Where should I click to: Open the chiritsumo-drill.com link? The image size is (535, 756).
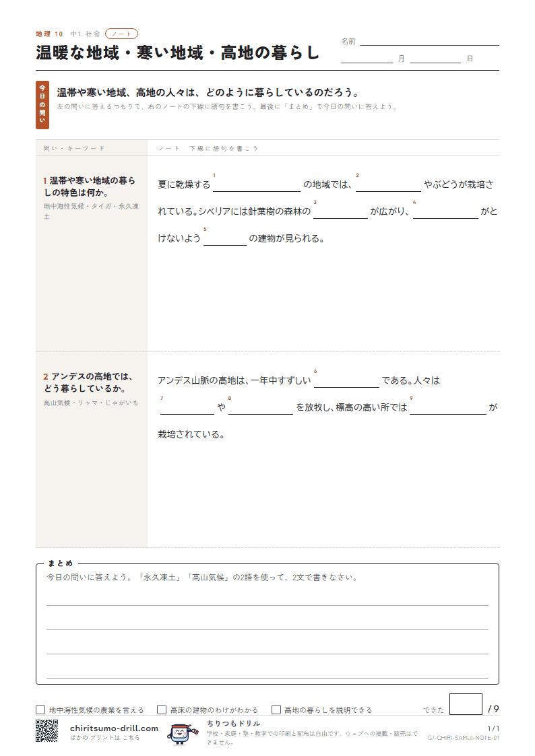114,728
